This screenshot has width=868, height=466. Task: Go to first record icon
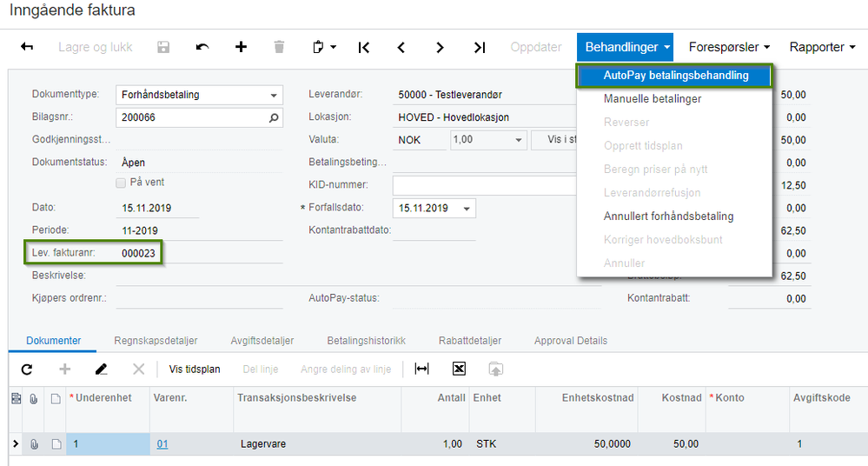tap(364, 48)
